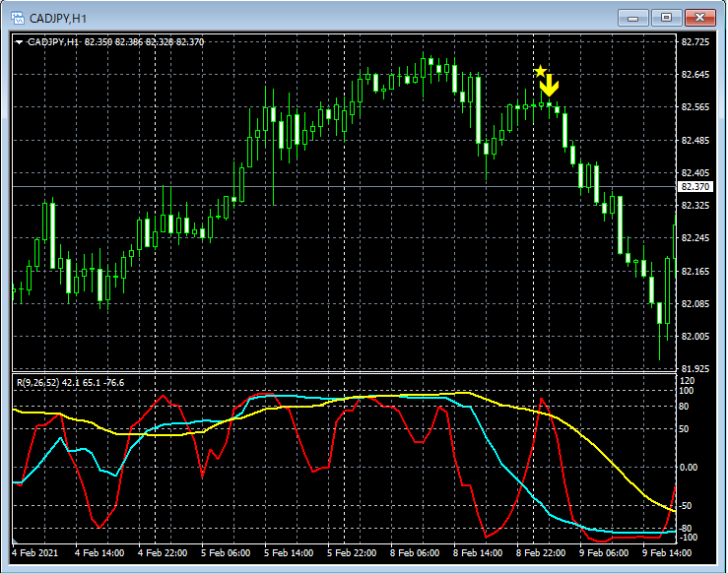The image size is (728, 573).
Task: Click the 9 Feb 14:00 time label
Action: (667, 553)
